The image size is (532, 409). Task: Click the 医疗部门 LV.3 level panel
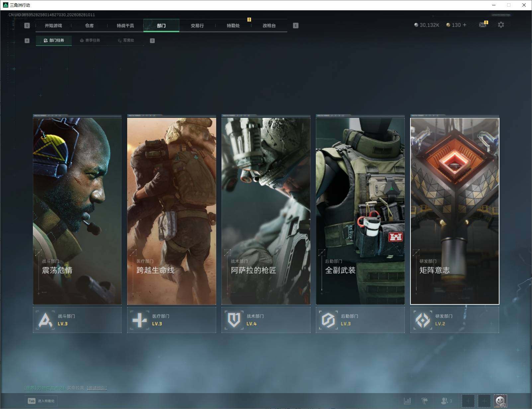[172, 320]
